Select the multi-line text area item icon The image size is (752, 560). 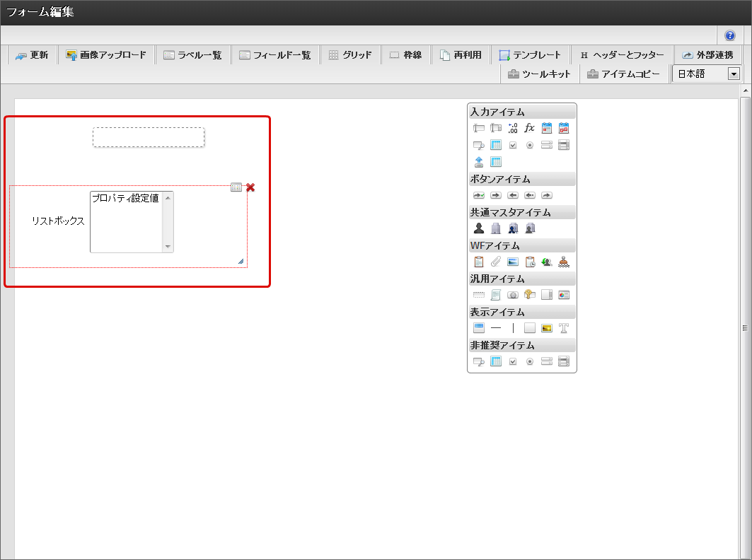pos(496,128)
